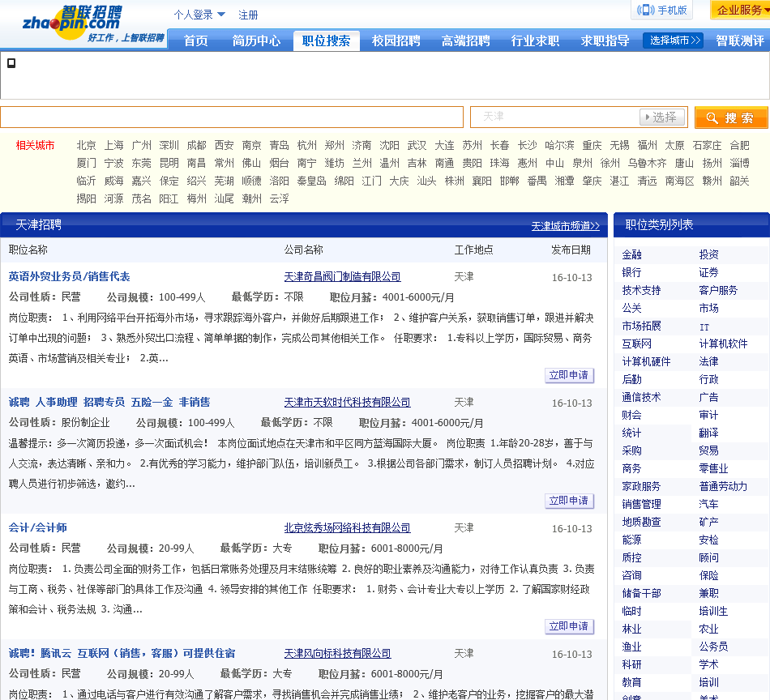Open the mobile version (手机版) link
The width and height of the screenshot is (770, 700).
point(661,10)
